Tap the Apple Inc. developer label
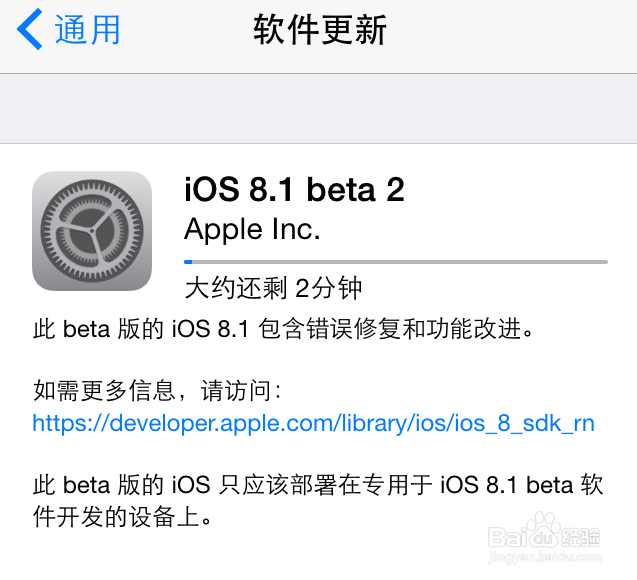 coord(252,230)
